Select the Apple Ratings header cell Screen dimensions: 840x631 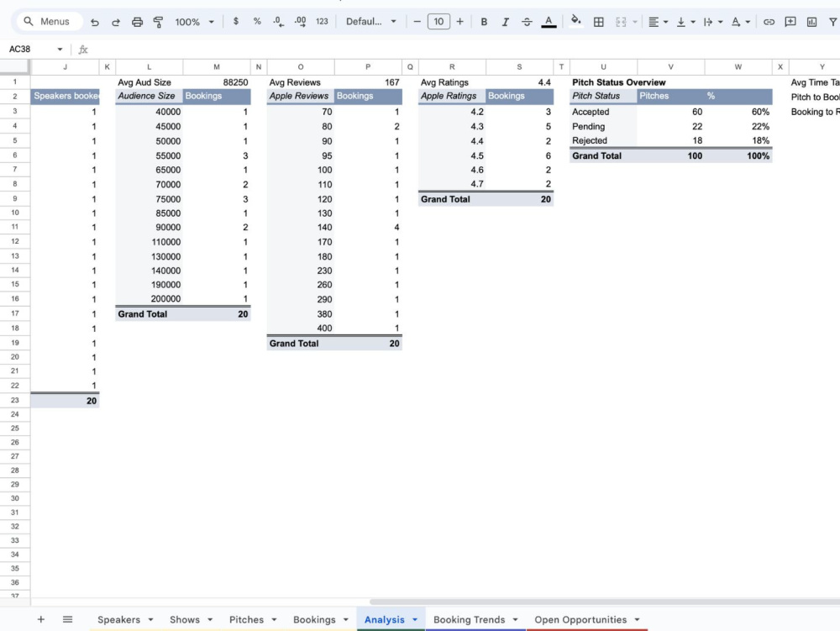[452, 96]
